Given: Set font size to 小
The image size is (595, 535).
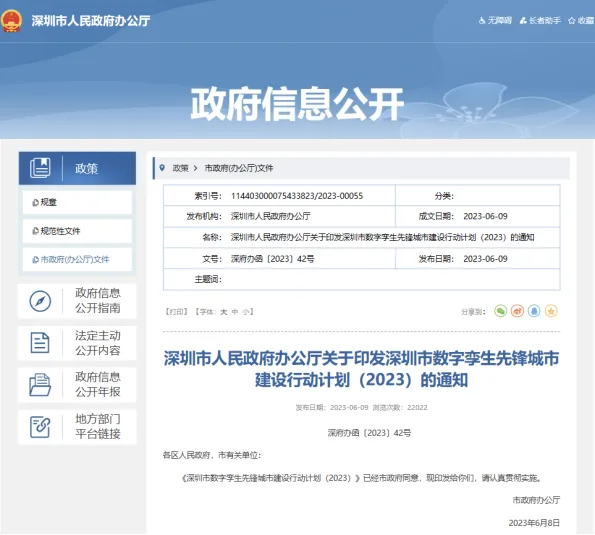Looking at the screenshot, I should pos(246,312).
